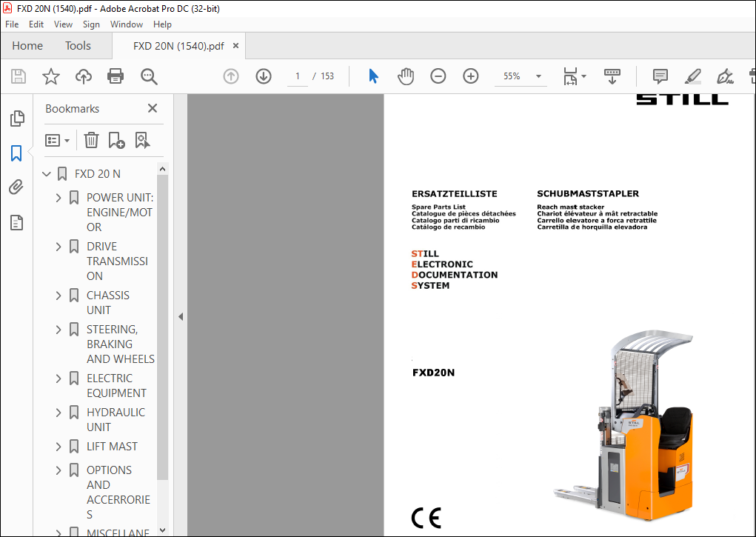The width and height of the screenshot is (756, 537).
Task: Activate the hand pan tool
Action: click(x=406, y=76)
